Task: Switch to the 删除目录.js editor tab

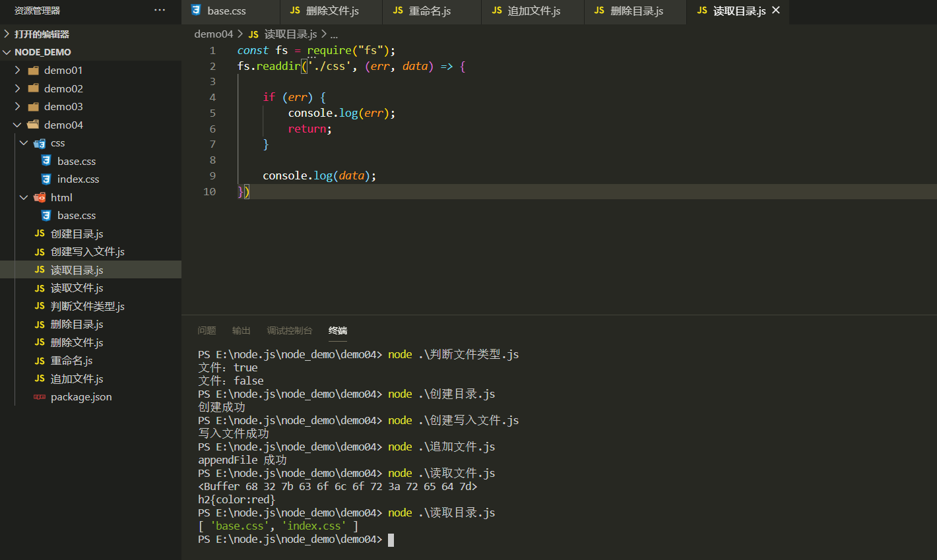Action: (x=635, y=11)
